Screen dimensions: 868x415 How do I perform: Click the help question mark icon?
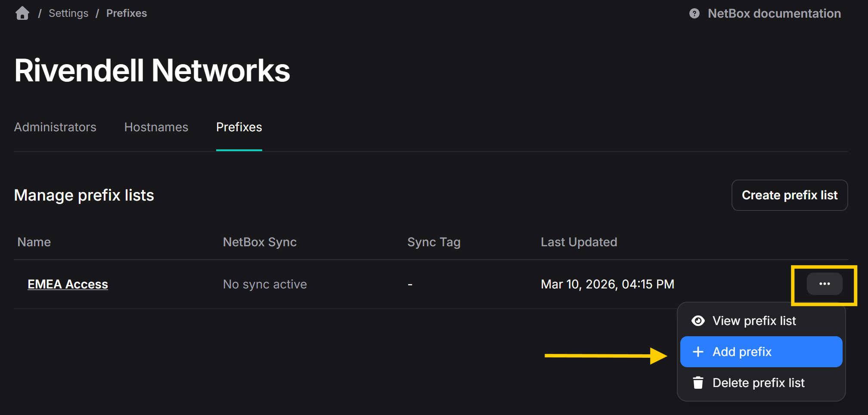[x=694, y=13]
